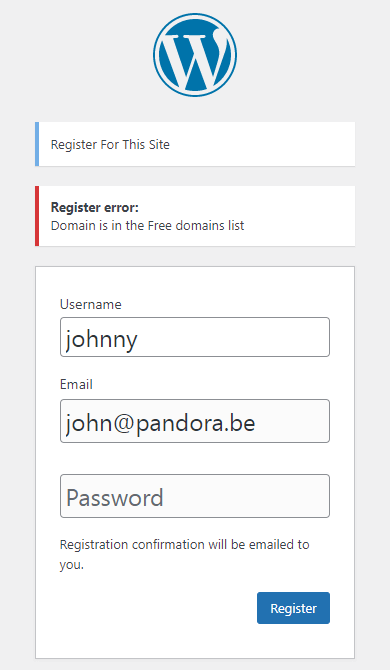Viewport: 390px width, 670px height.
Task: Click the 'pandora.be' domain in email
Action: 196,424
